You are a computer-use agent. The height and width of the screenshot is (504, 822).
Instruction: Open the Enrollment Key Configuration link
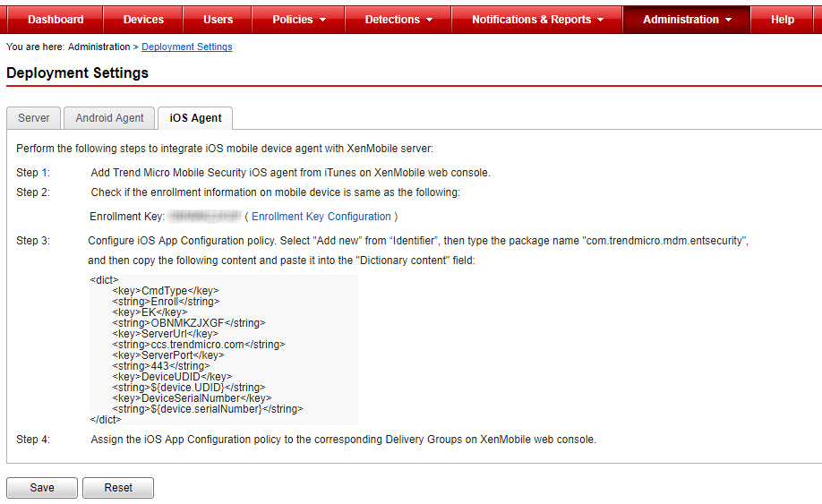click(x=321, y=217)
